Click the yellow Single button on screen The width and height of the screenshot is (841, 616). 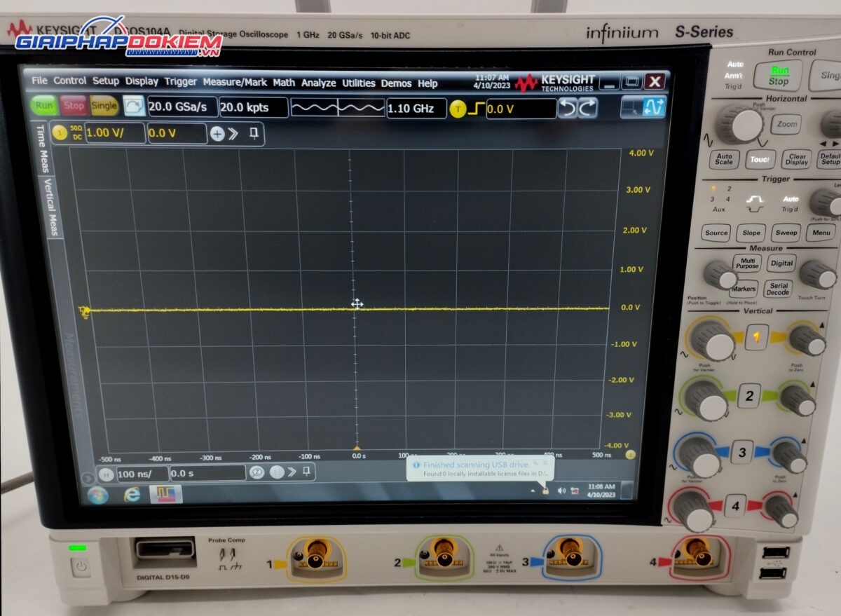pyautogui.click(x=104, y=107)
